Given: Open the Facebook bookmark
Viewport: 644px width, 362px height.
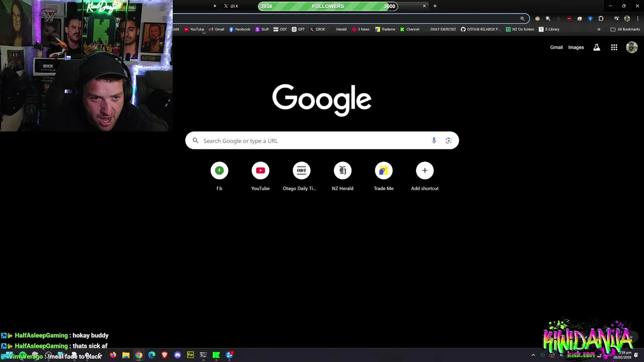Looking at the screenshot, I should 239,29.
